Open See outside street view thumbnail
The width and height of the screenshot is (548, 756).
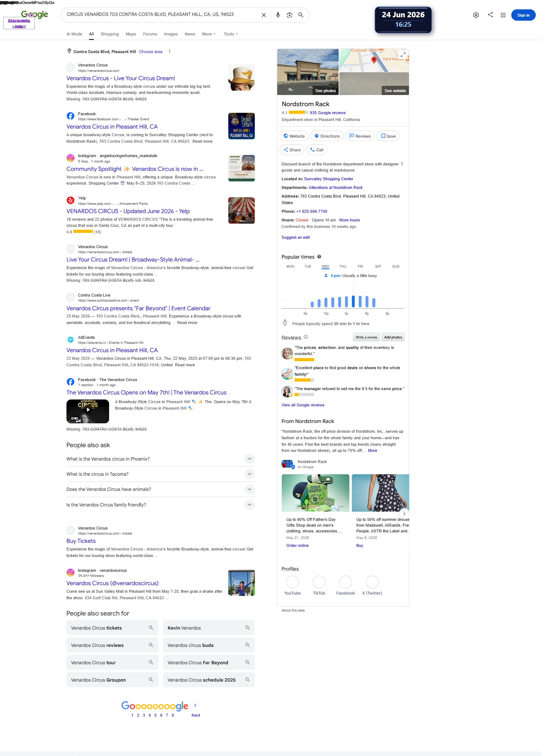pyautogui.click(x=374, y=84)
